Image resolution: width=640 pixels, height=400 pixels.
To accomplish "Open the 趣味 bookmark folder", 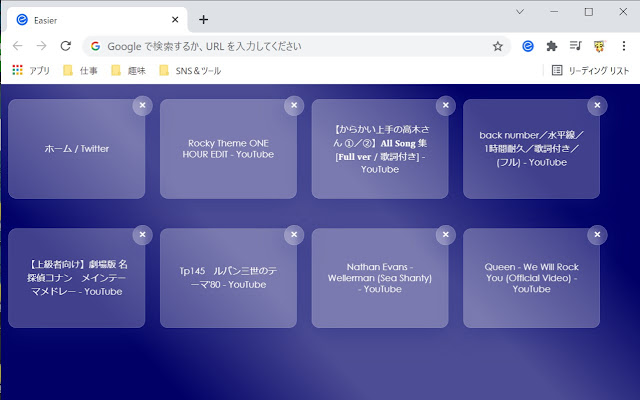I will click(x=129, y=71).
